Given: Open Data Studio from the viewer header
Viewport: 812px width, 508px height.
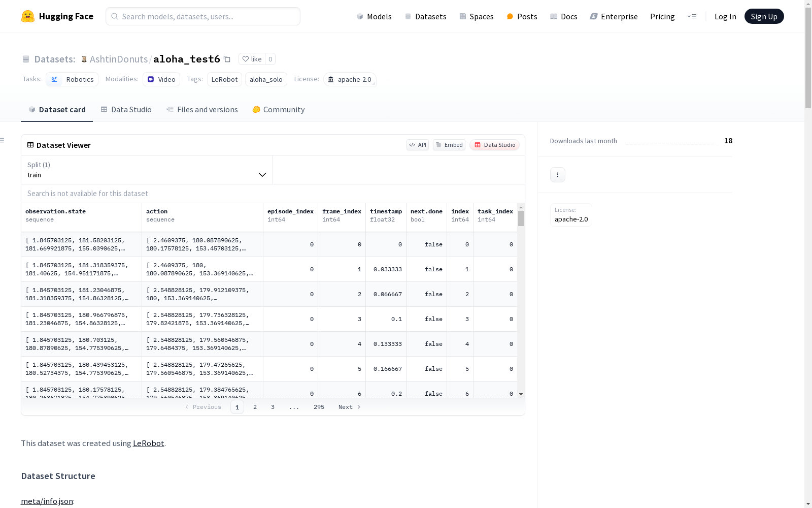Looking at the screenshot, I should point(494,145).
